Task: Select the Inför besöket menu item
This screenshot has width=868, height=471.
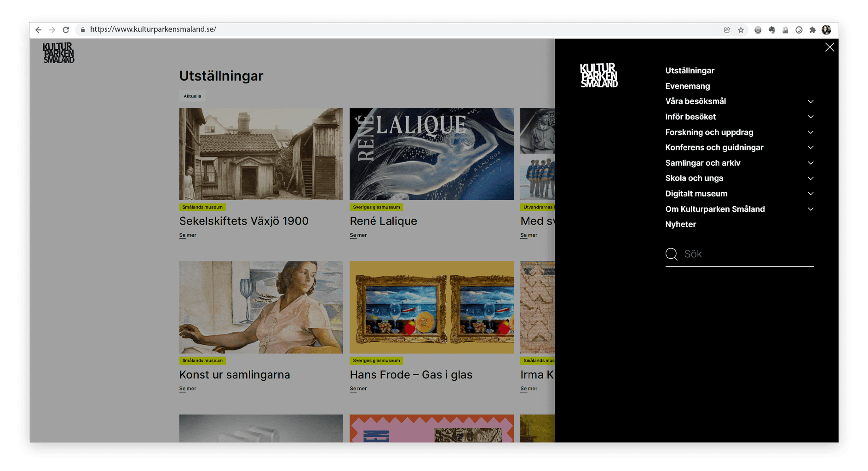Action: click(690, 117)
